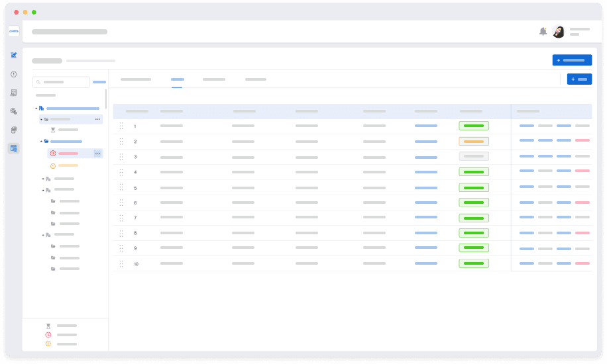Collapse the top-level blue tree node
607x364 pixels.
point(36,108)
